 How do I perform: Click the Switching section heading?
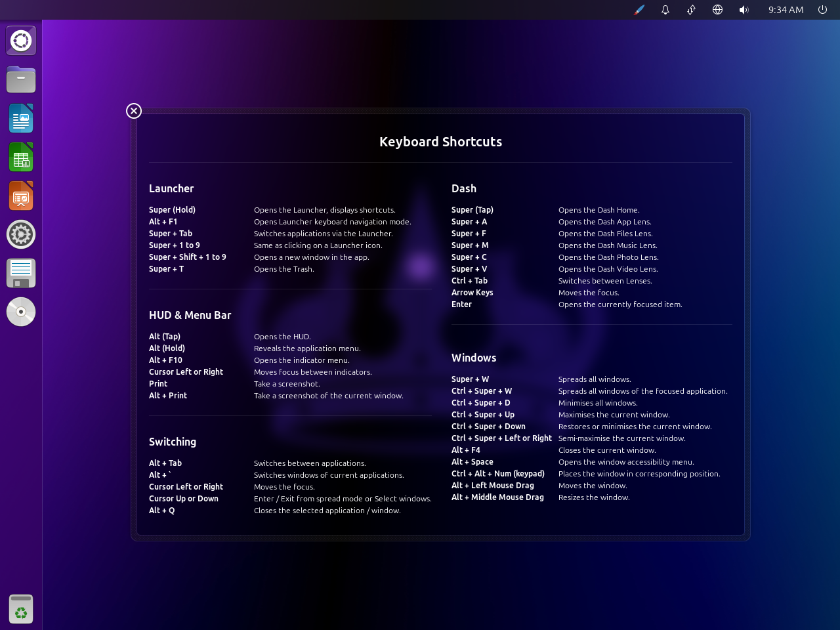tap(173, 442)
